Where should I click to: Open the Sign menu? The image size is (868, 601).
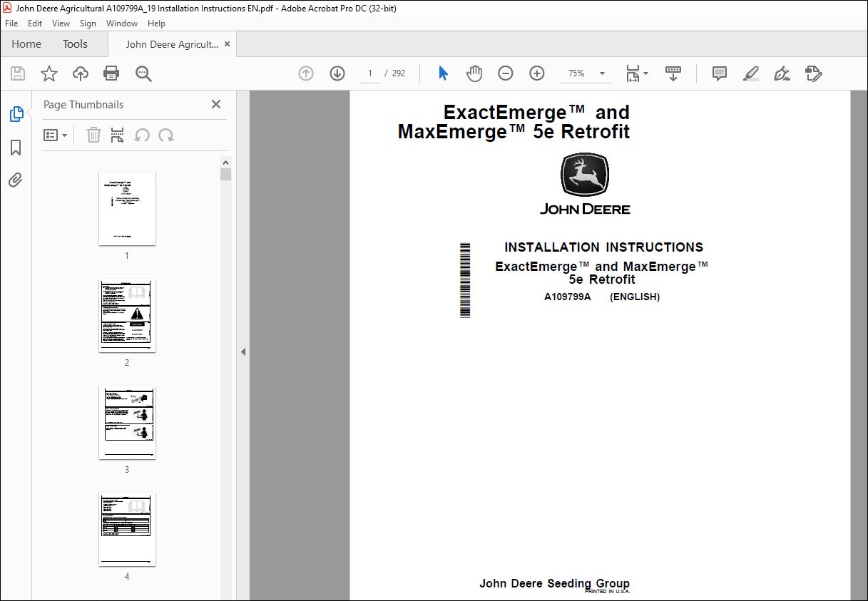pyautogui.click(x=88, y=24)
